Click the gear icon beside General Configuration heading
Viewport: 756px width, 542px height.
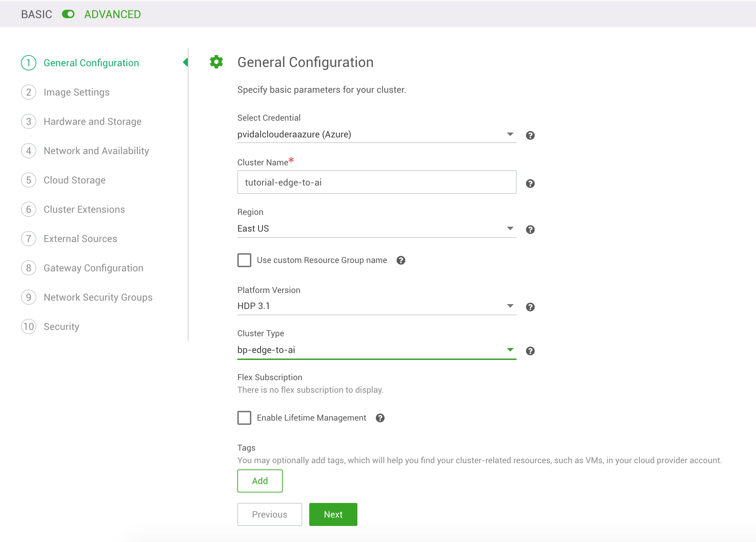coord(216,62)
